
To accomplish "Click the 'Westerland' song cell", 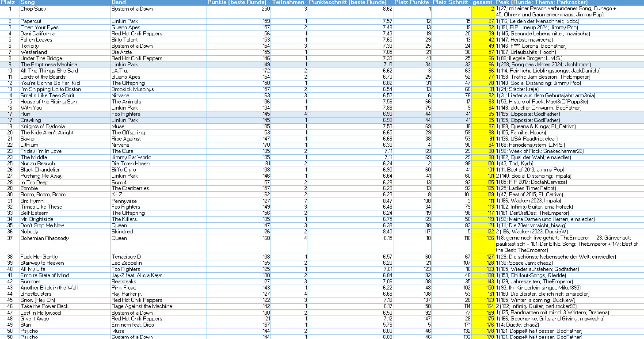I will pyautogui.click(x=65, y=52).
